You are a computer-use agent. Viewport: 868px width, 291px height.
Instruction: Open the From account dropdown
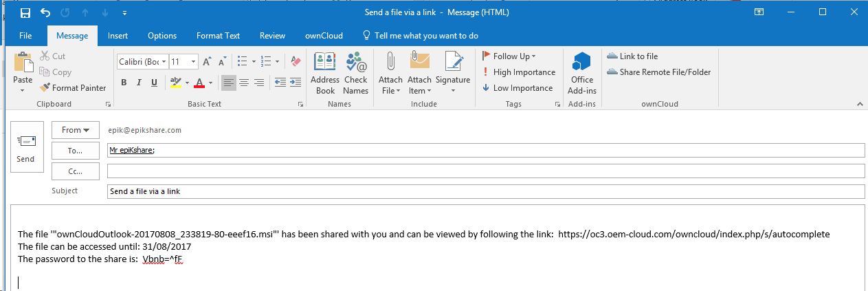[76, 130]
